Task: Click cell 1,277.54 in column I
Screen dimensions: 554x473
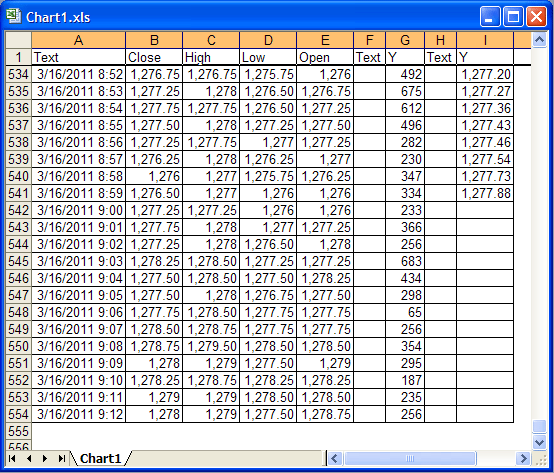Action: (x=485, y=159)
